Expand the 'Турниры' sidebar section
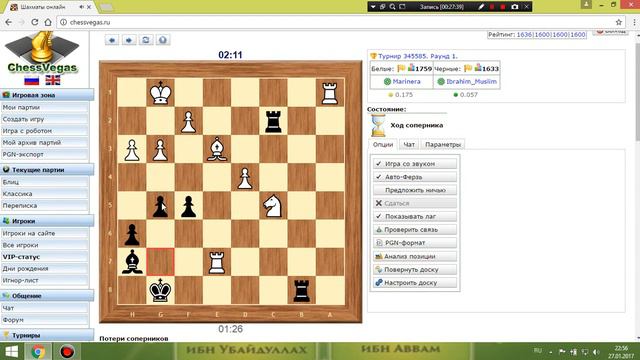The image size is (640, 360). [x=47, y=335]
